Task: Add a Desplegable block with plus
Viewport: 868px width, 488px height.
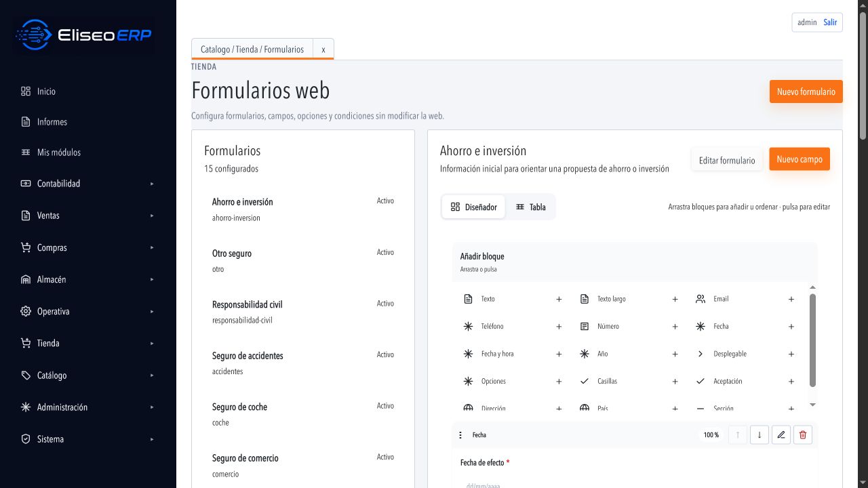Action: [x=791, y=354]
